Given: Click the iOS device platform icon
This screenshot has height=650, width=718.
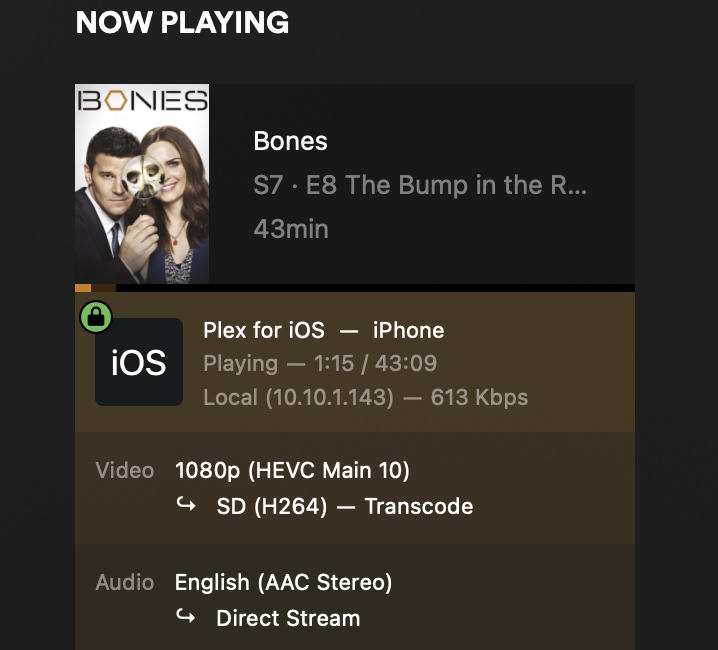Looking at the screenshot, I should coord(139,362).
